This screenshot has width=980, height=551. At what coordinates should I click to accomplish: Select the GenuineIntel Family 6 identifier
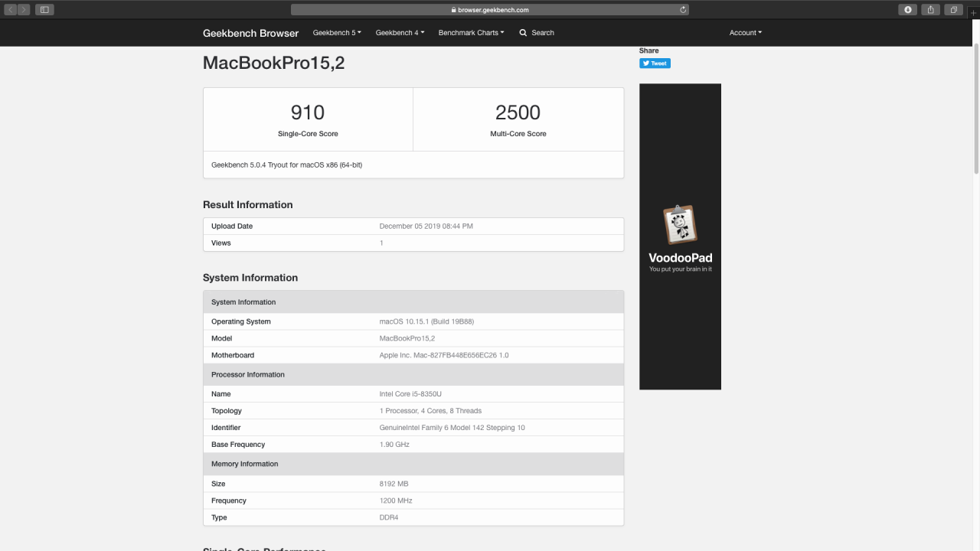point(452,428)
